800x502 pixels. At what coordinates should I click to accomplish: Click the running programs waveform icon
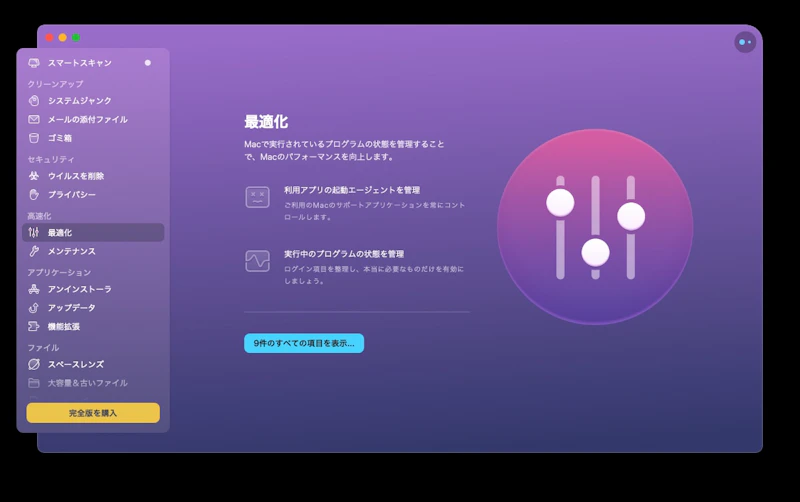click(258, 261)
